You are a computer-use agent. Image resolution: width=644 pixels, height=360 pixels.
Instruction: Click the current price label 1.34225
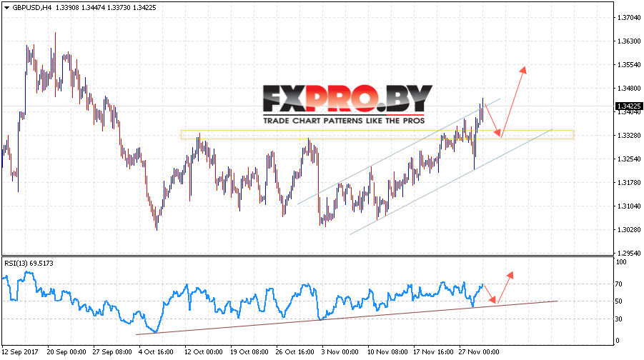click(x=629, y=106)
